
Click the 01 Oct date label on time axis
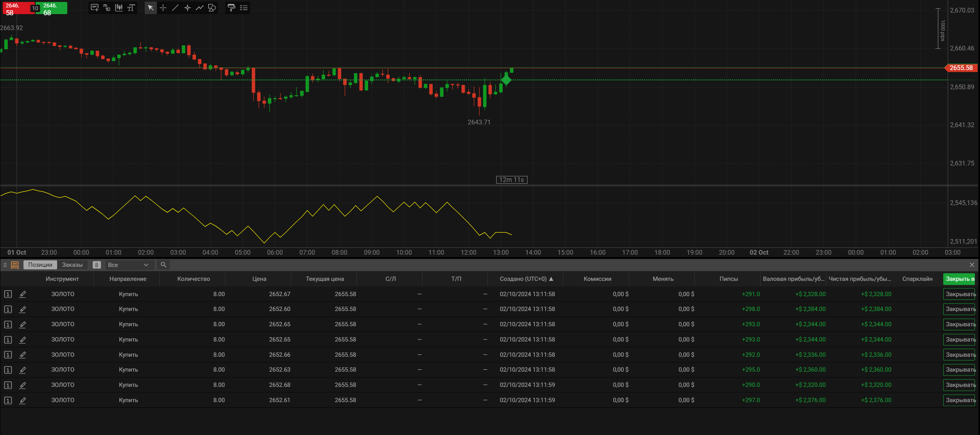(16, 252)
